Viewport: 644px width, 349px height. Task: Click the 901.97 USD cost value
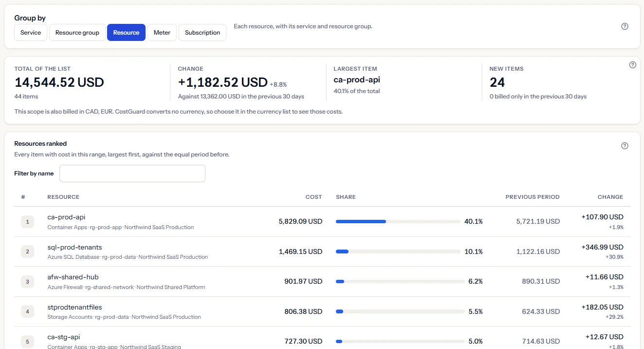click(x=303, y=281)
